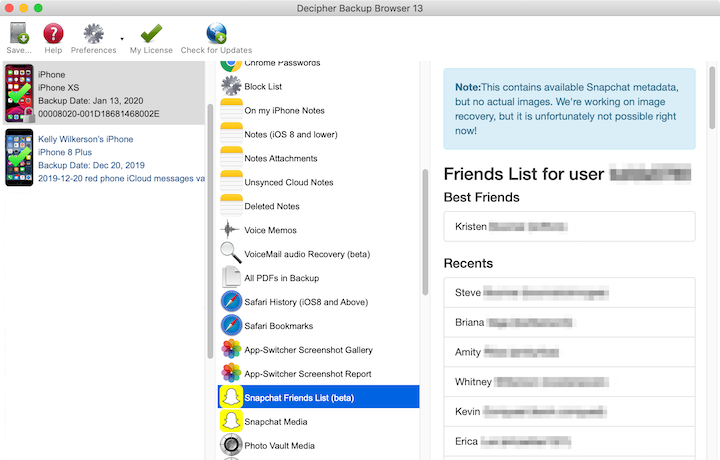This screenshot has height=460, width=720.
Task: Click 'iPhone 8 Plus' model text
Action: [x=65, y=152]
